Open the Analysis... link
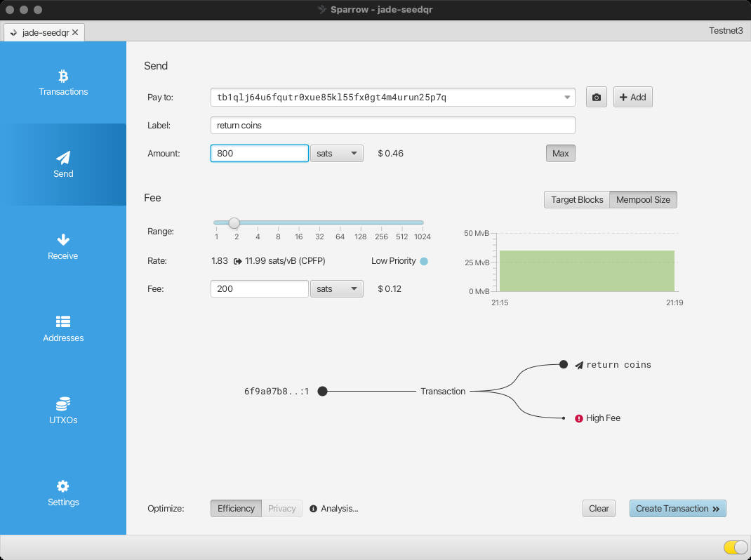The height and width of the screenshot is (560, 751). coord(340,509)
